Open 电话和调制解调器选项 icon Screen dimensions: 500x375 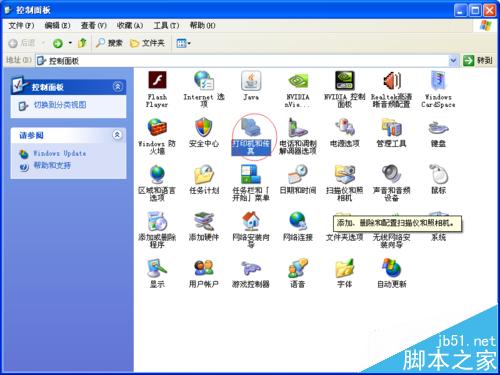click(298, 128)
